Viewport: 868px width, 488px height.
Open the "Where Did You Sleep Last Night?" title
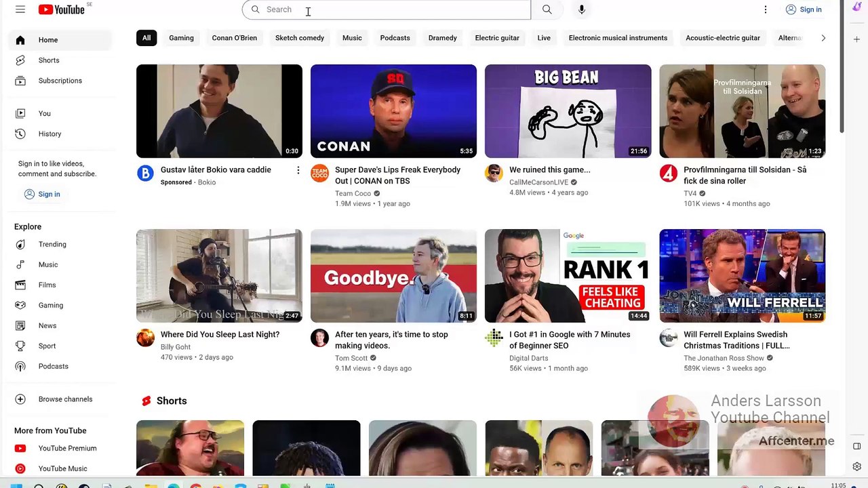pyautogui.click(x=220, y=335)
